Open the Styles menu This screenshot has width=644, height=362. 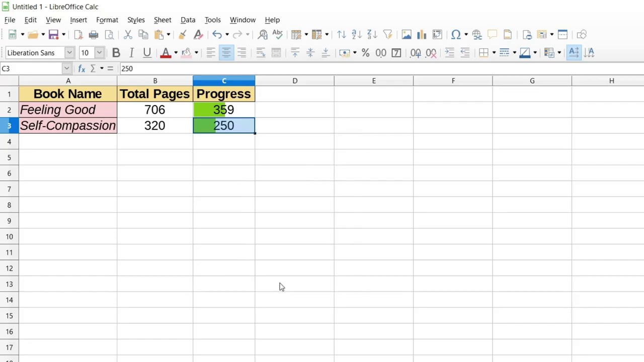(136, 20)
